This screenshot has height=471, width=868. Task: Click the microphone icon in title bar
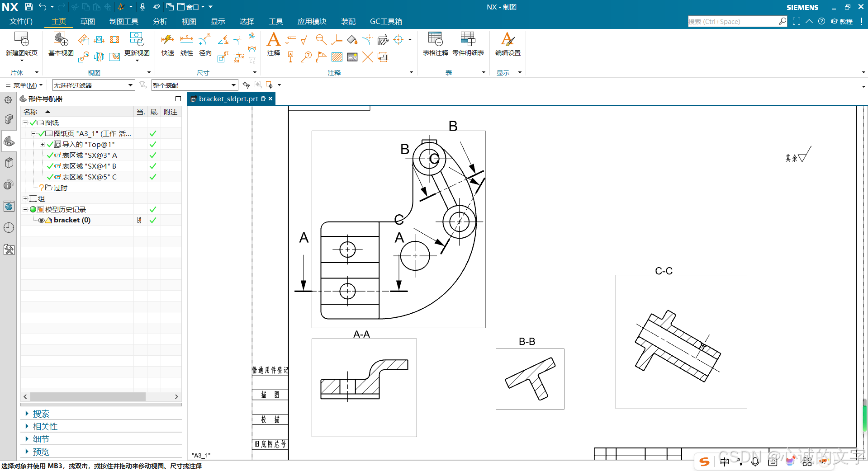point(143,7)
